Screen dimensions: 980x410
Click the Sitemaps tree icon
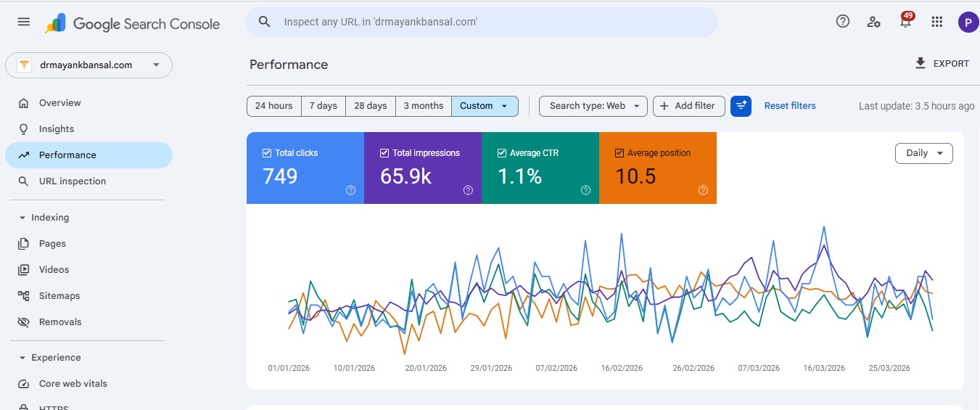tap(24, 296)
